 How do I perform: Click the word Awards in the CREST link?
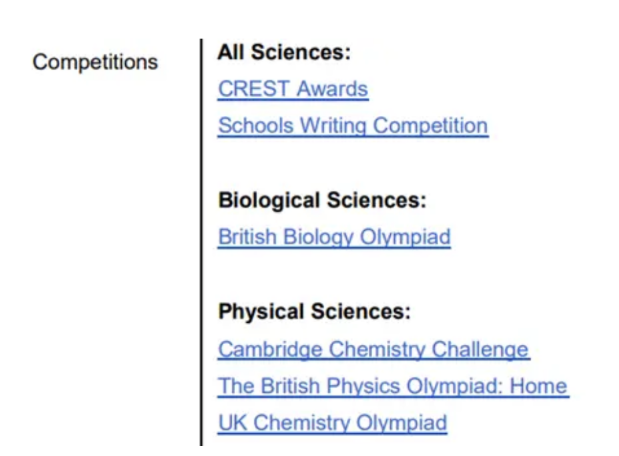pos(332,89)
